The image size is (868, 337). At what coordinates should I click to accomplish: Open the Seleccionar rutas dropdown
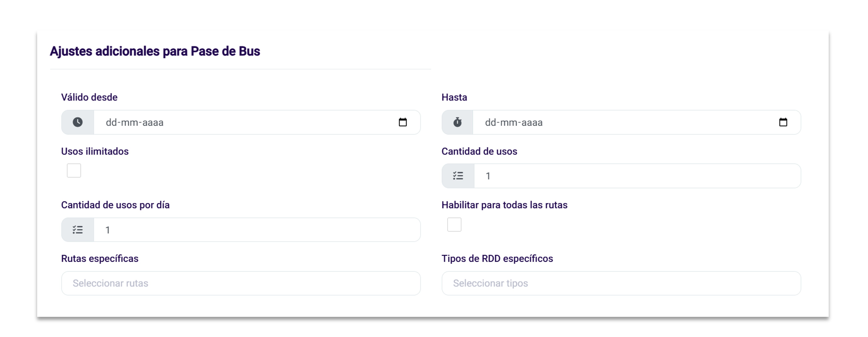241,283
